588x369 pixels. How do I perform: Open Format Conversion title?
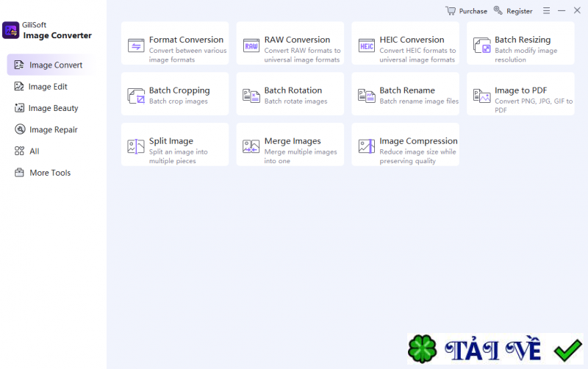[186, 40]
